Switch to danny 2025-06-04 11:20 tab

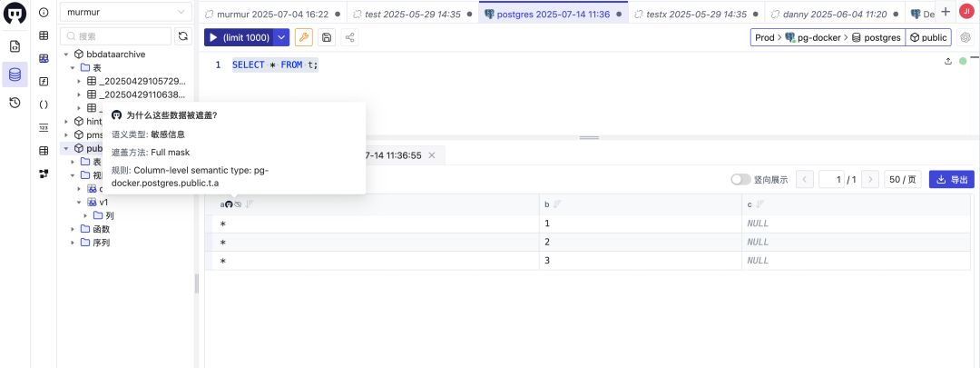835,13
